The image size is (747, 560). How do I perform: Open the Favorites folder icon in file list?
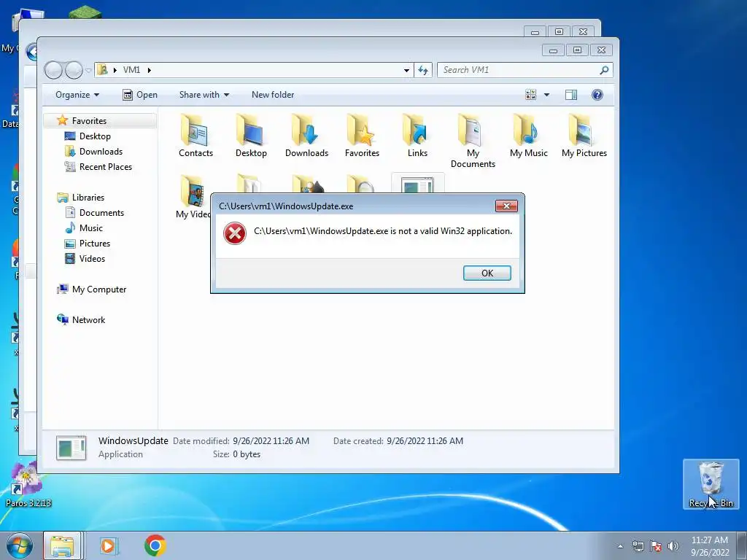(362, 135)
